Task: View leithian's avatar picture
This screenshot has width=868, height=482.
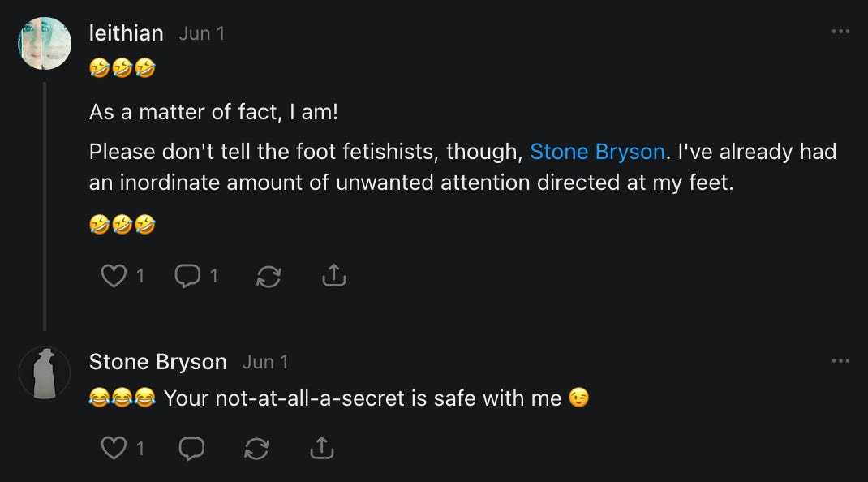Action: click(x=45, y=43)
